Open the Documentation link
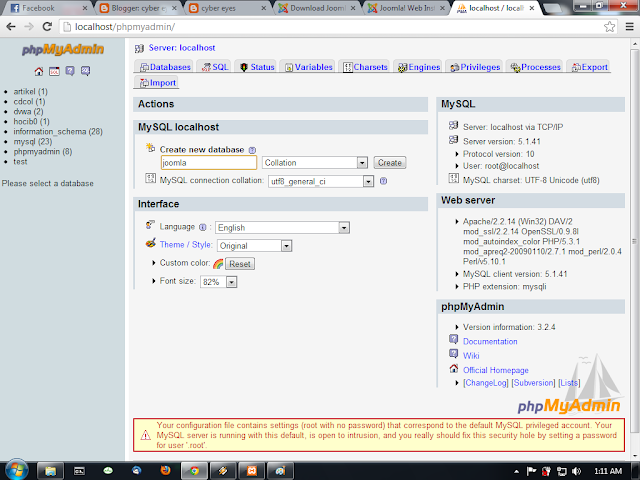The image size is (640, 480). point(490,341)
